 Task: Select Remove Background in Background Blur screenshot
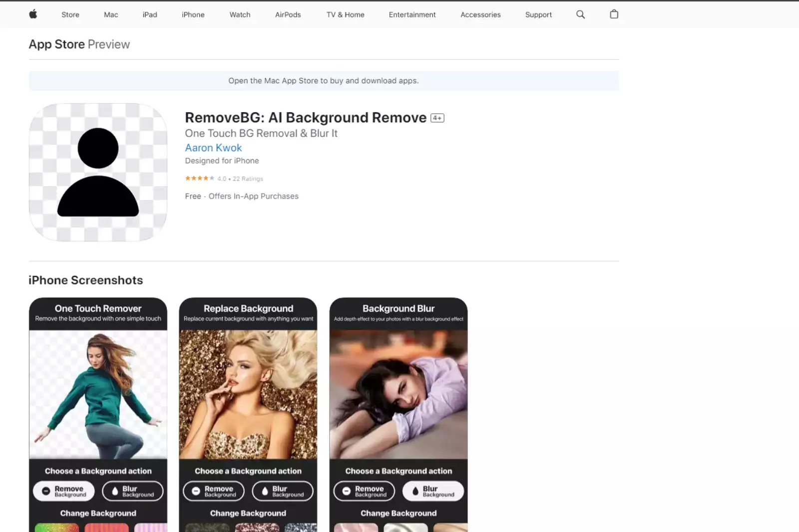point(364,491)
